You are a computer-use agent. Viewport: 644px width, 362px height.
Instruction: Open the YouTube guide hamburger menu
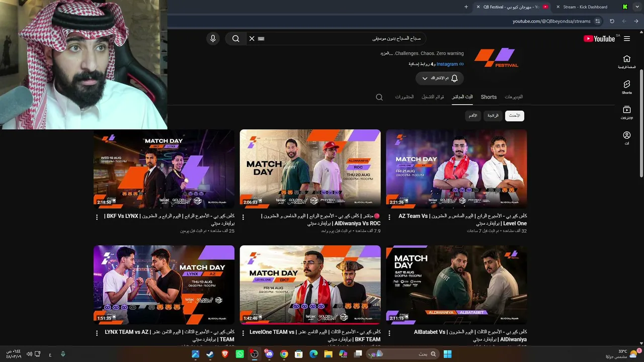tap(627, 39)
